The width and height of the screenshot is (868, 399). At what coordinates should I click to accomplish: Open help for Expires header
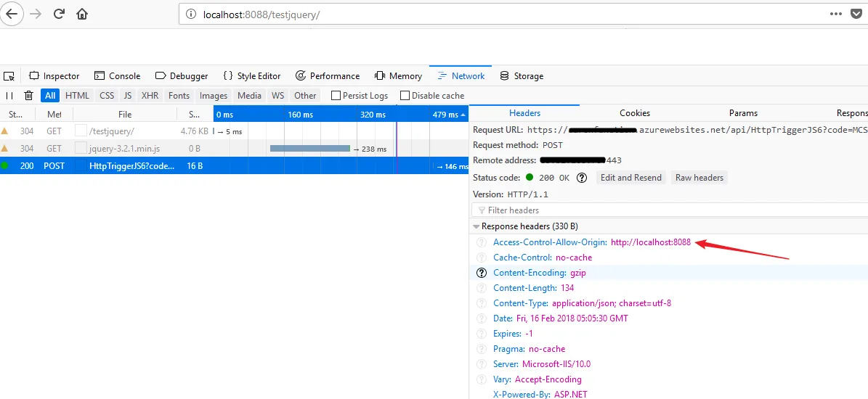482,334
